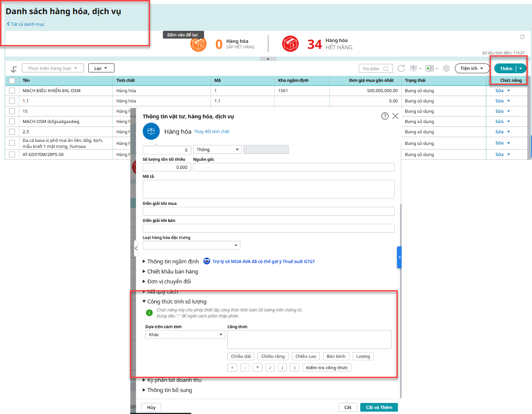Click the blue side panel toggle arrow
The image size is (532, 414).
[400, 257]
